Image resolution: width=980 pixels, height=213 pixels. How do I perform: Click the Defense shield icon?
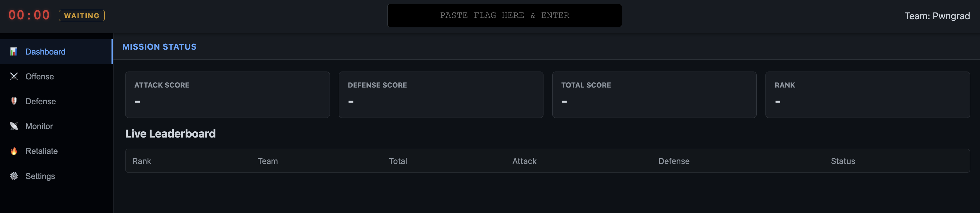[x=14, y=101]
